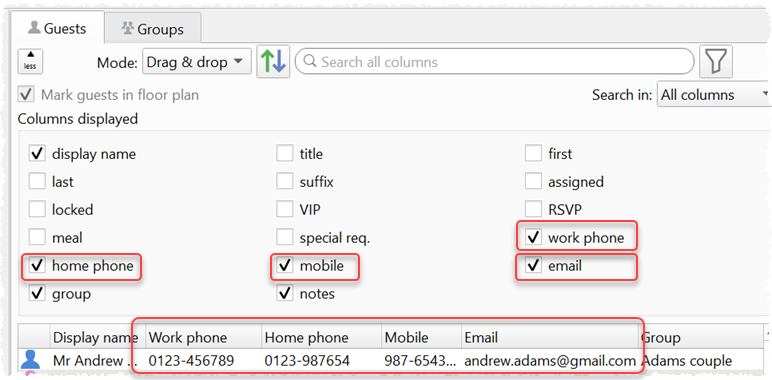Uncheck the email column checkbox
Viewport: 772px width, 380px height.
(533, 266)
